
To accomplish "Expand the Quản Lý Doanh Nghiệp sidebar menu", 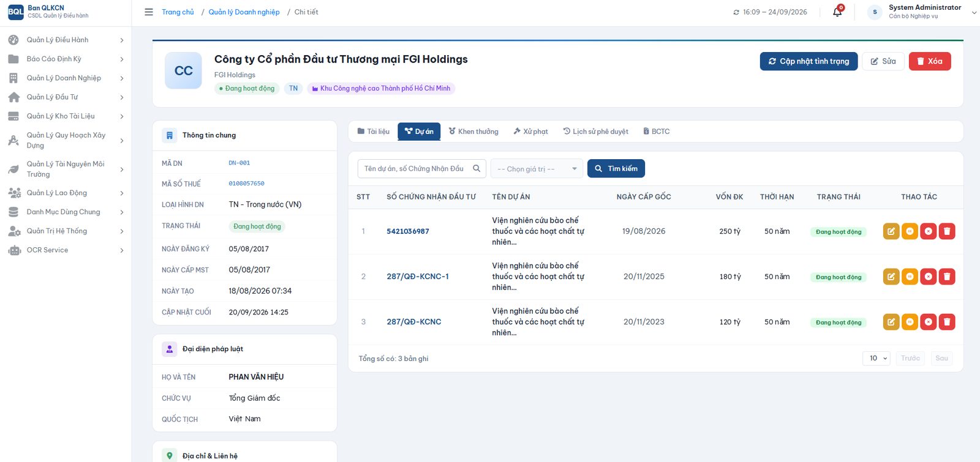I will 66,78.
